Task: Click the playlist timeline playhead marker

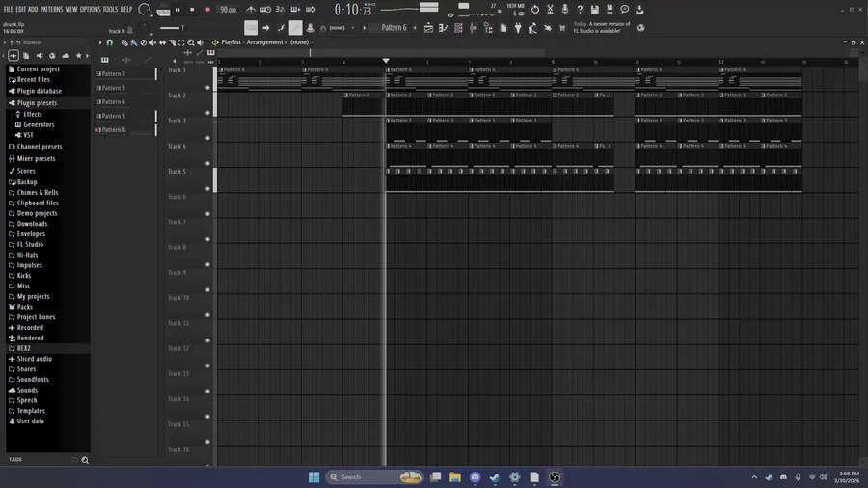Action: [386, 61]
